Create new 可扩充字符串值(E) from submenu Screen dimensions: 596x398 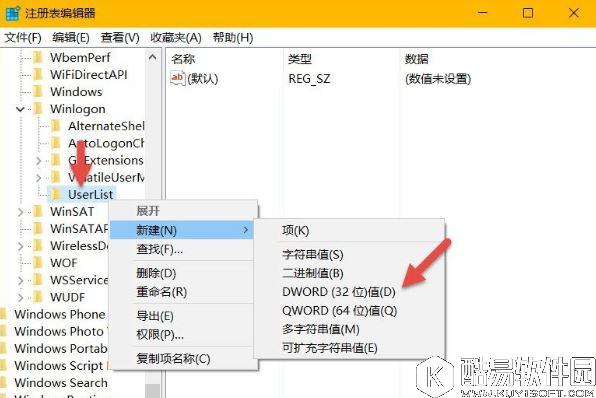click(x=349, y=348)
